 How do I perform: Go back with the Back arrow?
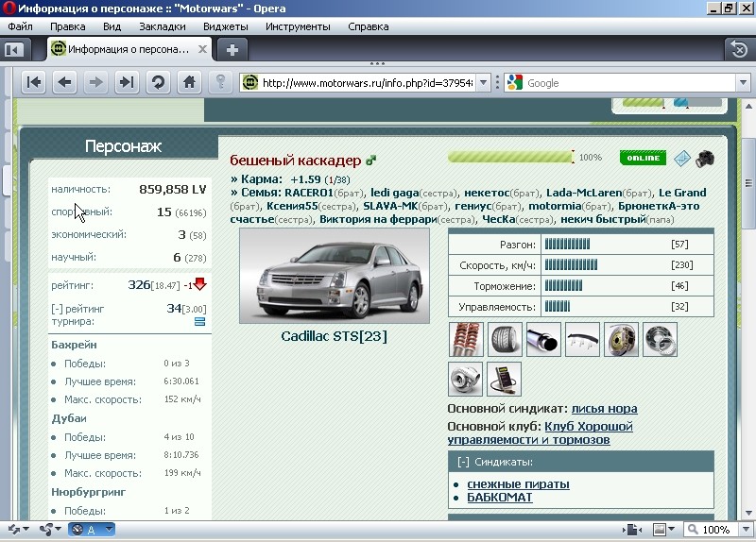pos(64,83)
